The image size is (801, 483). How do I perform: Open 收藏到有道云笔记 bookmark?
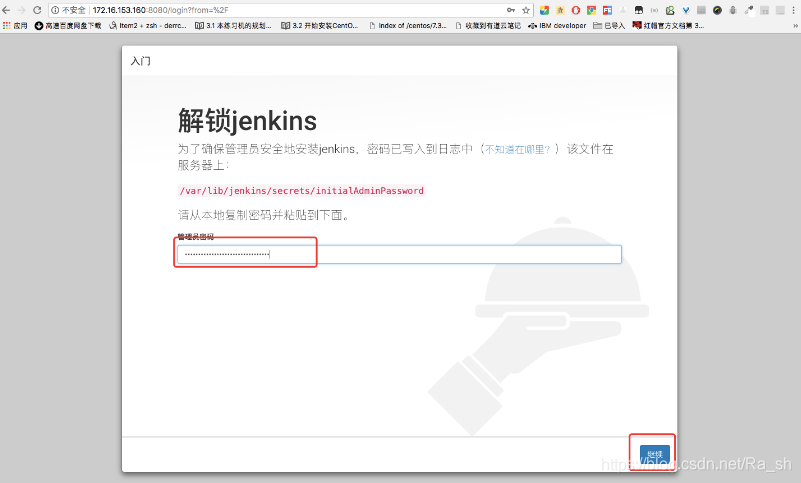[x=488, y=26]
